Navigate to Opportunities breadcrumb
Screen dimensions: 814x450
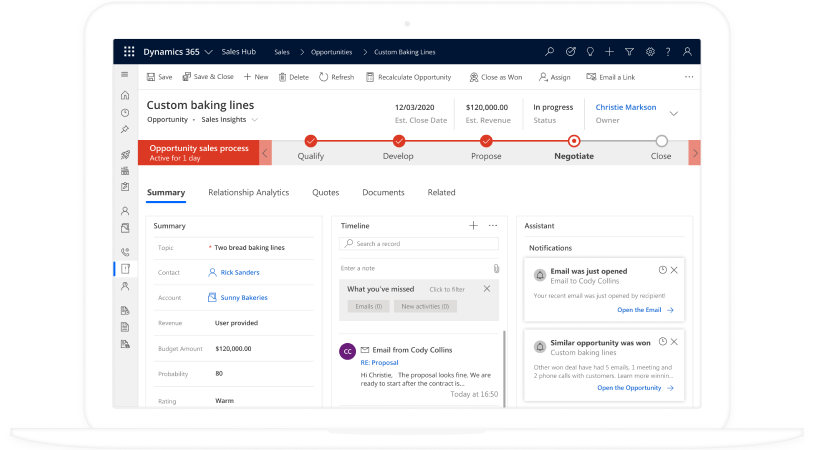click(331, 52)
